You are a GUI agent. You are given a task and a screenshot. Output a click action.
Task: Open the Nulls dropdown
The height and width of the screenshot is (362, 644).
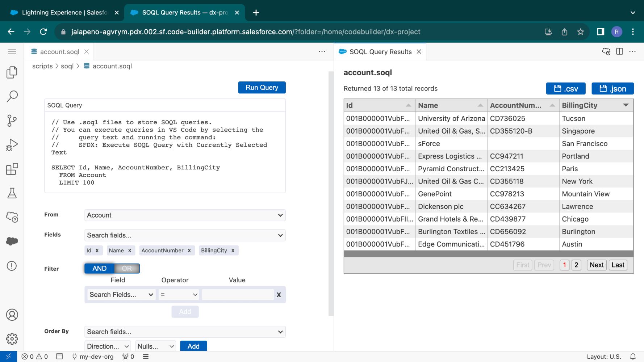[x=155, y=346]
